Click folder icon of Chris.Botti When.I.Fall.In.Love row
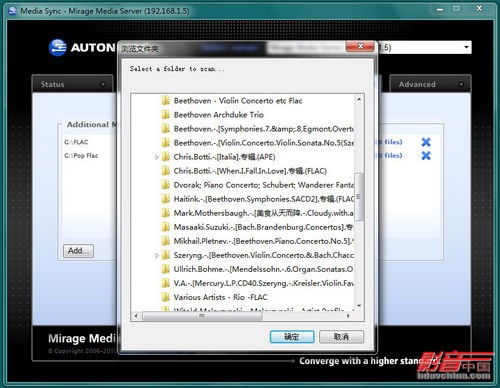Image resolution: width=500 pixels, height=388 pixels. [166, 171]
